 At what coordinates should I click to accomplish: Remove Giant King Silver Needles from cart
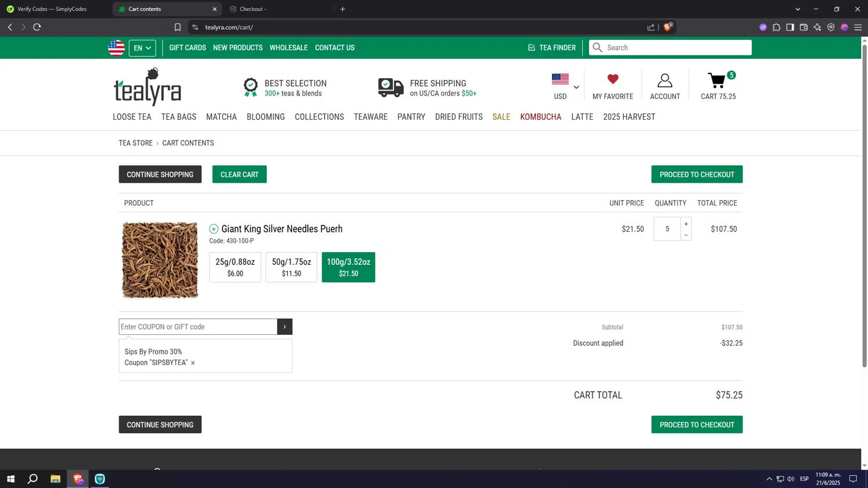(214, 229)
